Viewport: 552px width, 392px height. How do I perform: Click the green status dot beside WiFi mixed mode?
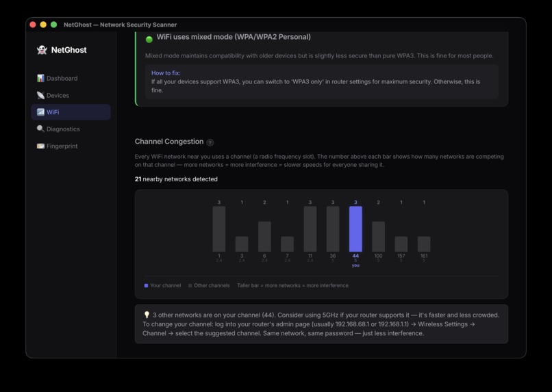pos(149,40)
